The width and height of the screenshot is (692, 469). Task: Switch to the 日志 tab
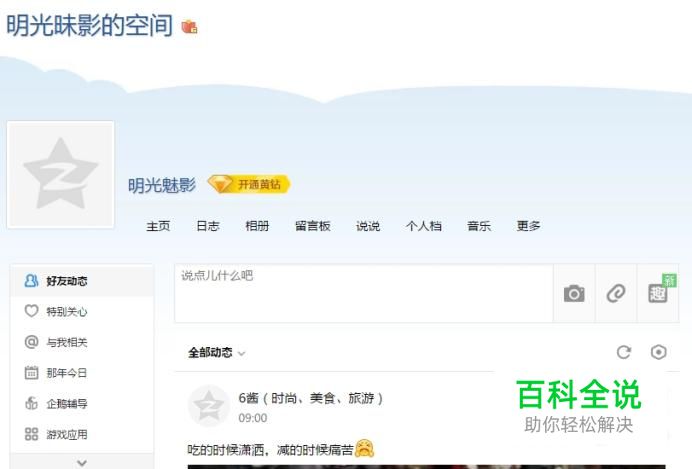208,226
